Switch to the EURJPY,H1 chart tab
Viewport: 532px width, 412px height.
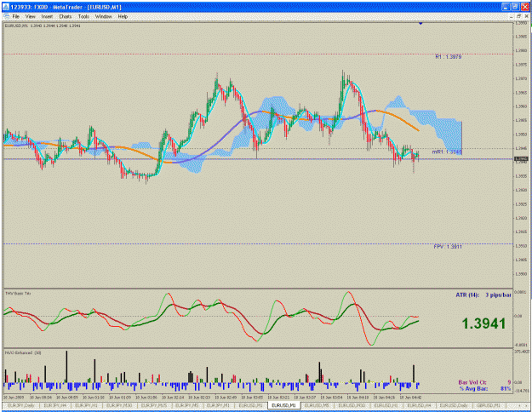click(86, 405)
